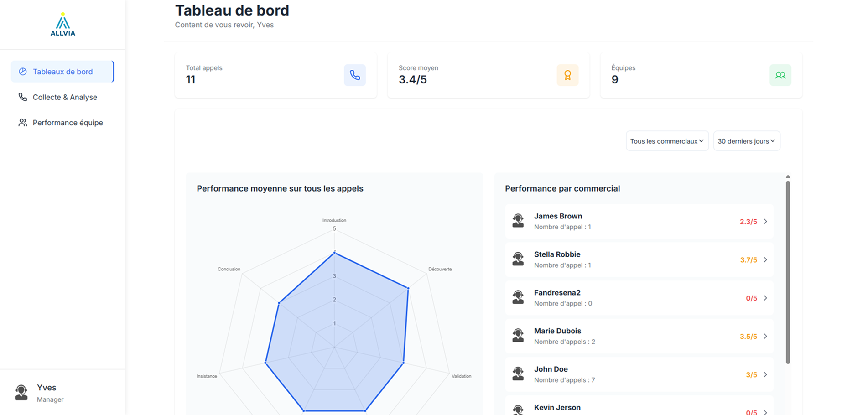Click James Brown's avatar icon
Screen dimensions: 868x415
click(518, 221)
